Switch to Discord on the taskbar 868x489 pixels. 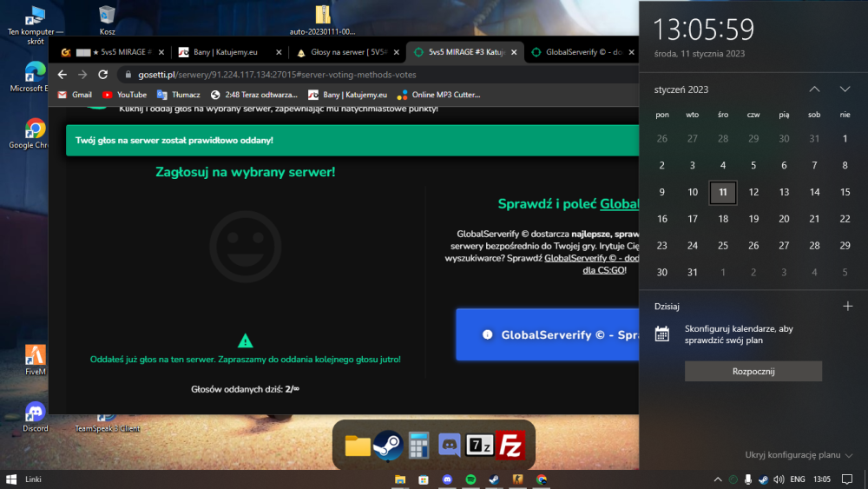(447, 479)
